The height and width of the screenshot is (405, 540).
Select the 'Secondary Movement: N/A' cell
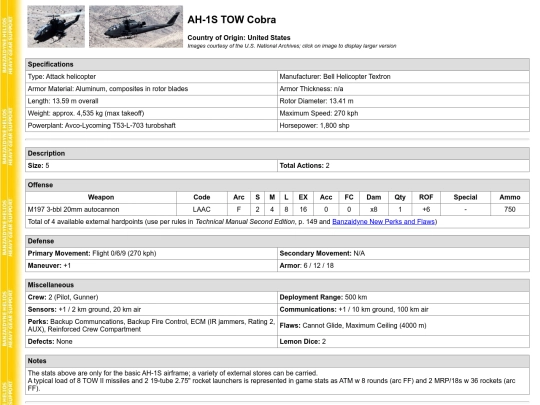pyautogui.click(x=403, y=253)
